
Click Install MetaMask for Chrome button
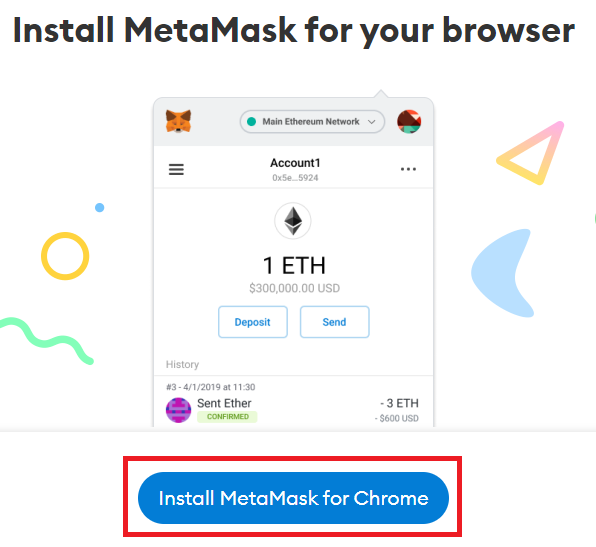[x=293, y=498]
